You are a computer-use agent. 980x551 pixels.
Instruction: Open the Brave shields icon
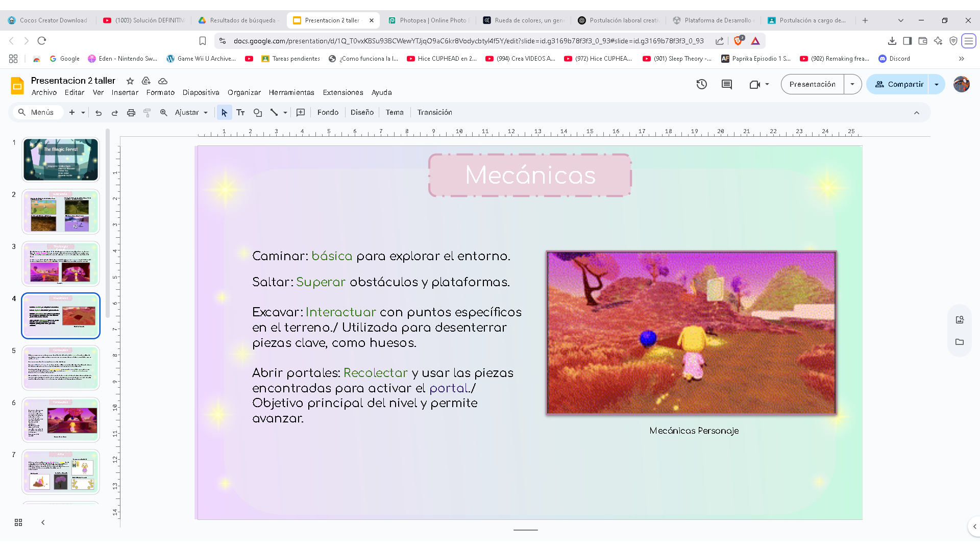[x=739, y=41]
